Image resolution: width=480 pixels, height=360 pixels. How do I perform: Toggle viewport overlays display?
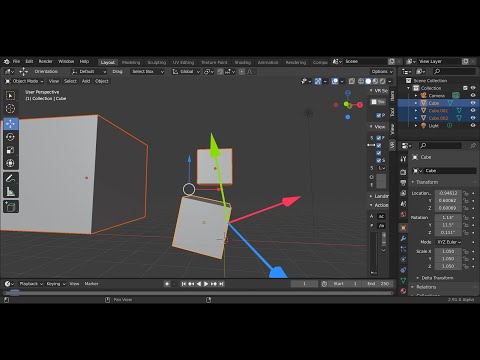coord(335,81)
